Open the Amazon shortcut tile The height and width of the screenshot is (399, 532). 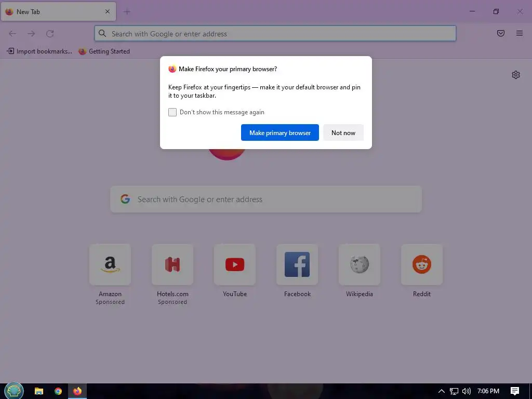[x=110, y=264]
